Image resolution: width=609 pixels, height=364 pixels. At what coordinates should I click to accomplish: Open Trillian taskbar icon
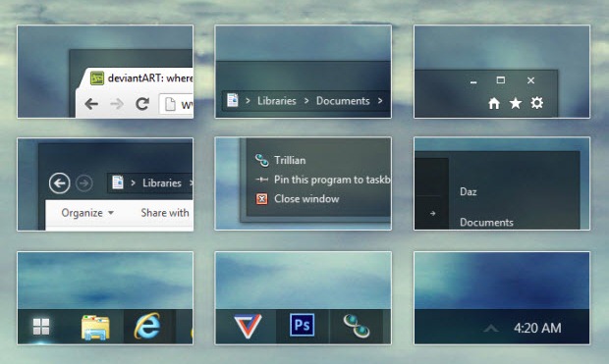point(357,325)
